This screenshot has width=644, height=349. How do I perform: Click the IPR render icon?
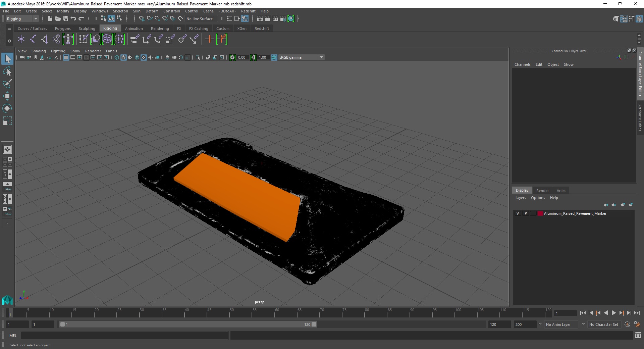point(275,19)
